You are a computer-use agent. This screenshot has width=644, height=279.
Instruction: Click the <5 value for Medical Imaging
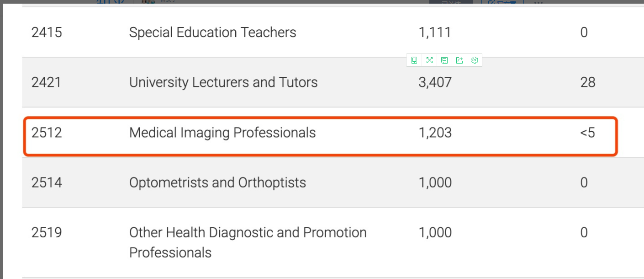[x=587, y=133]
